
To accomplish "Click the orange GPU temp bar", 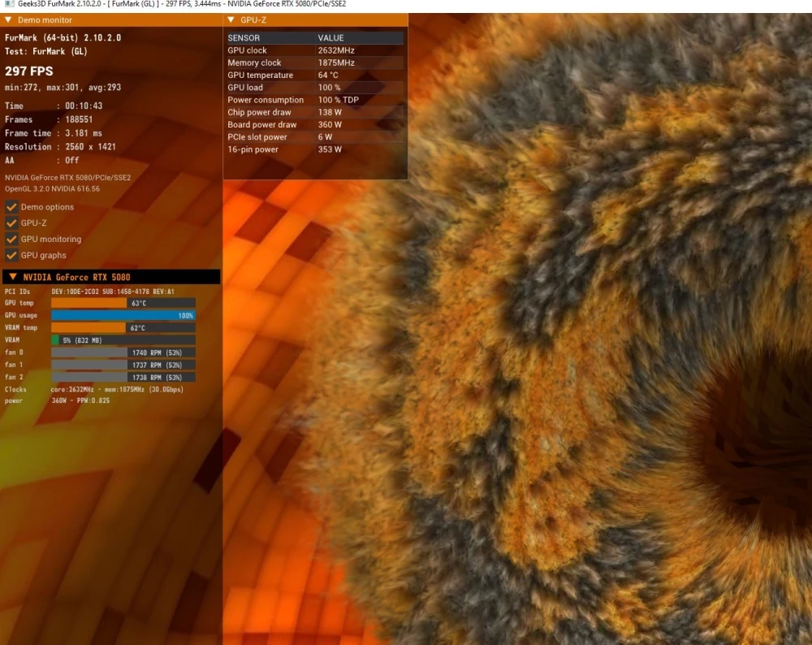I will point(123,303).
